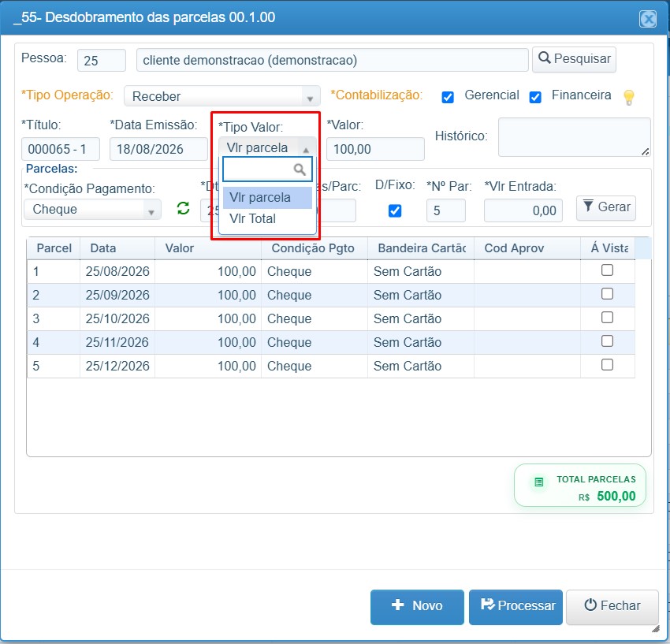The width and height of the screenshot is (670, 644).
Task: Collapse the Tipo Valor dropdown
Action: (x=267, y=147)
